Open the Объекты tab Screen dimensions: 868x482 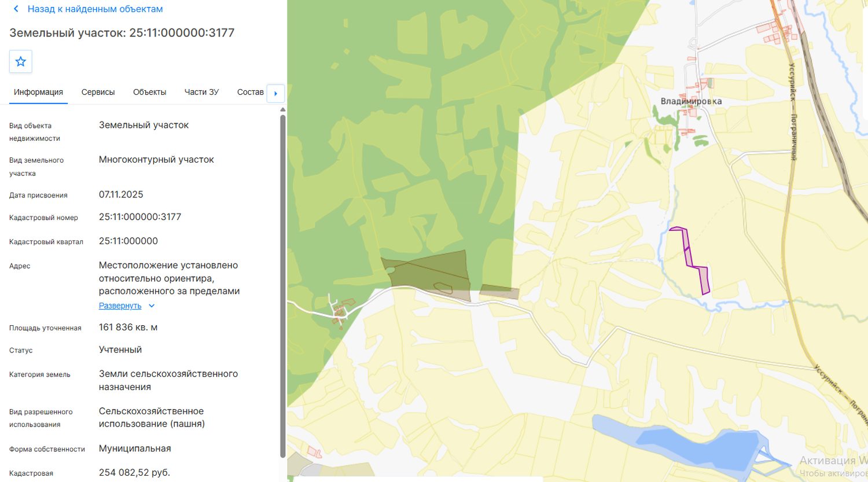click(149, 92)
